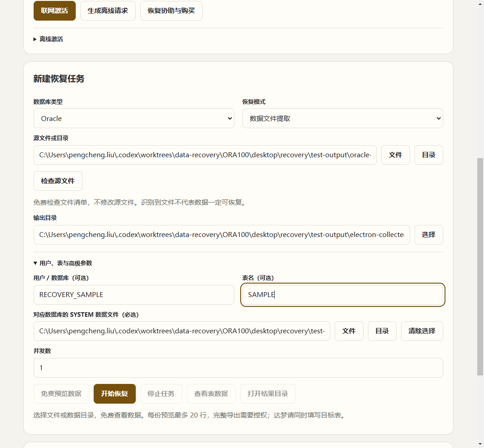
Task: Expand the 离线激活 section
Action: coord(48,39)
